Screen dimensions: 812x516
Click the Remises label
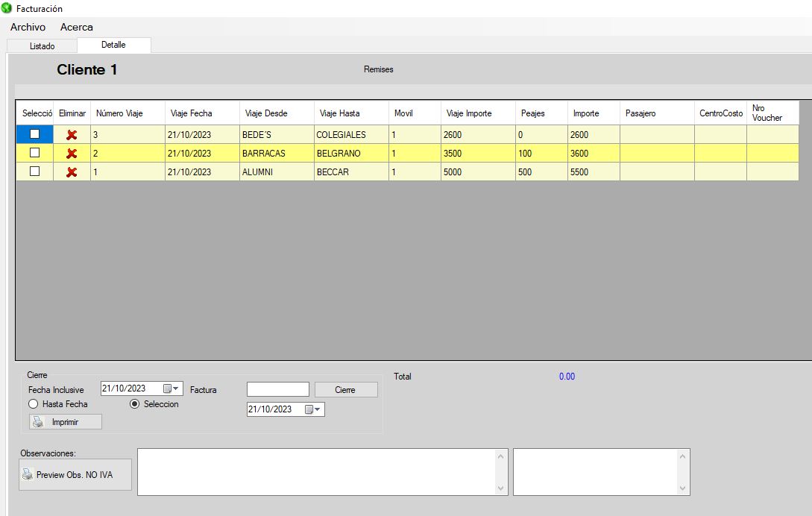[379, 69]
